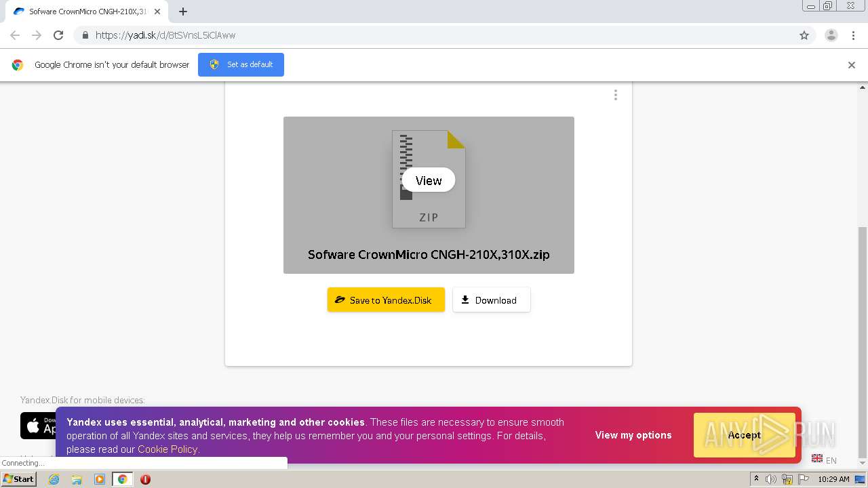
Task: Open Action Center flag icon
Action: 804,479
